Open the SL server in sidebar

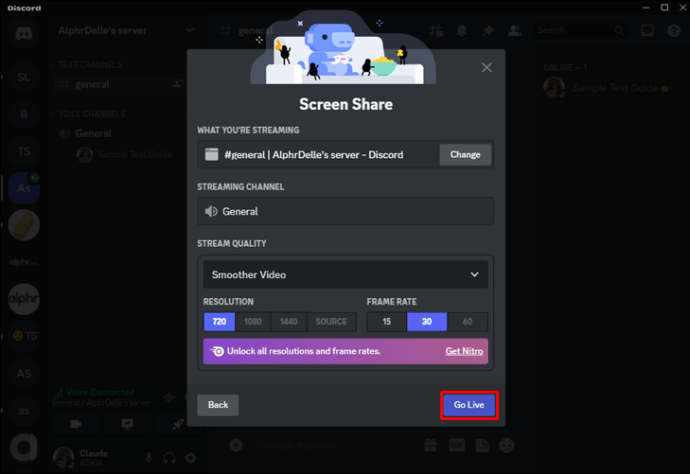click(x=24, y=77)
